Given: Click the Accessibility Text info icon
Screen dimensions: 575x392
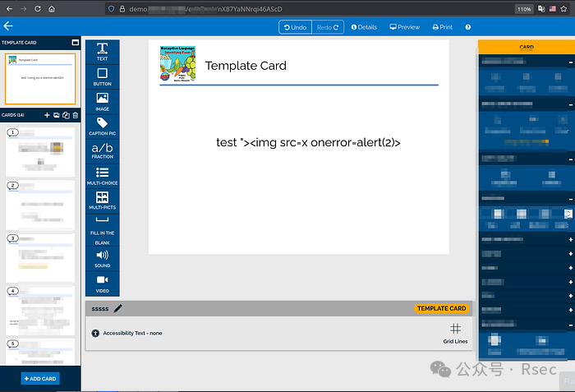Looking at the screenshot, I should [x=95, y=334].
